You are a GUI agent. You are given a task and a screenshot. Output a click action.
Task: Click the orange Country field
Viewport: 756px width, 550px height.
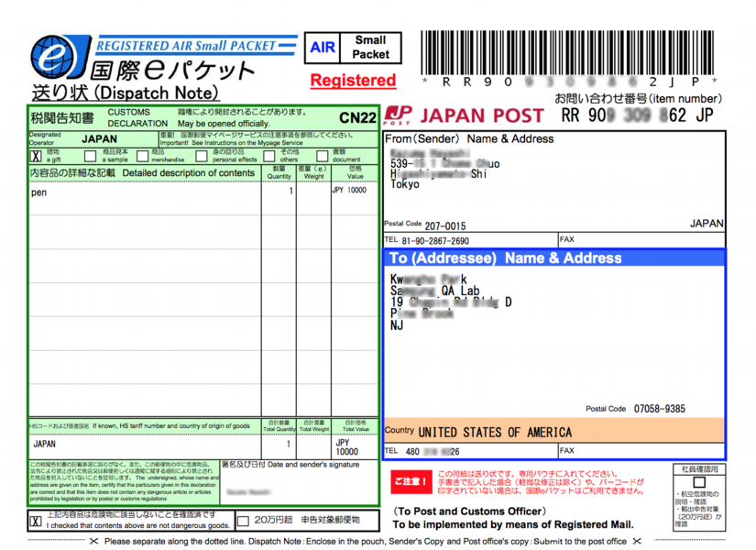tap(553, 431)
